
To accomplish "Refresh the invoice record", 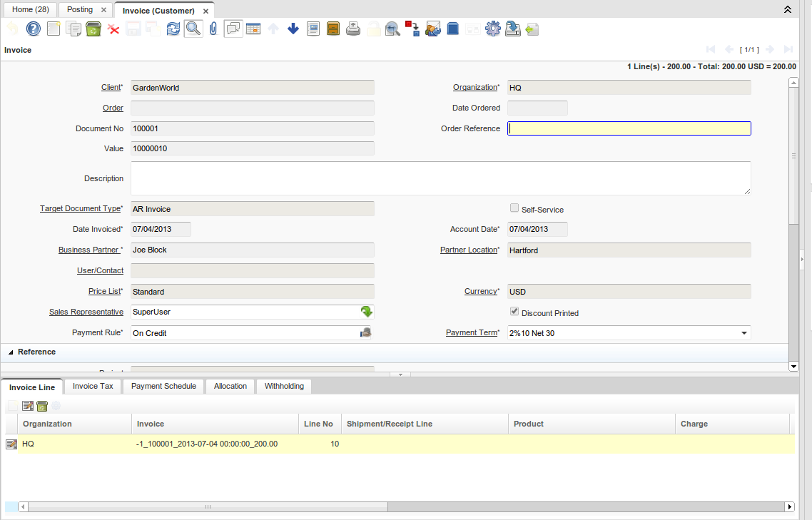I will 173,29.
